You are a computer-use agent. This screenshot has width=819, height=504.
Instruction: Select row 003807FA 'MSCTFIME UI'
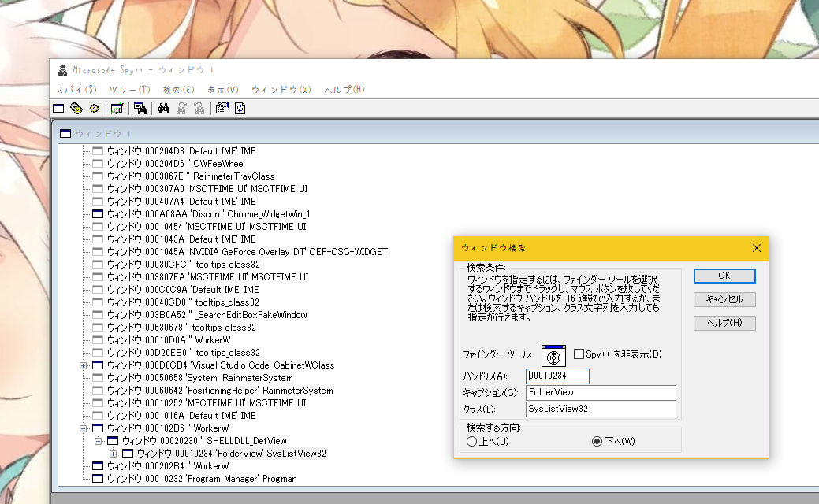(208, 277)
